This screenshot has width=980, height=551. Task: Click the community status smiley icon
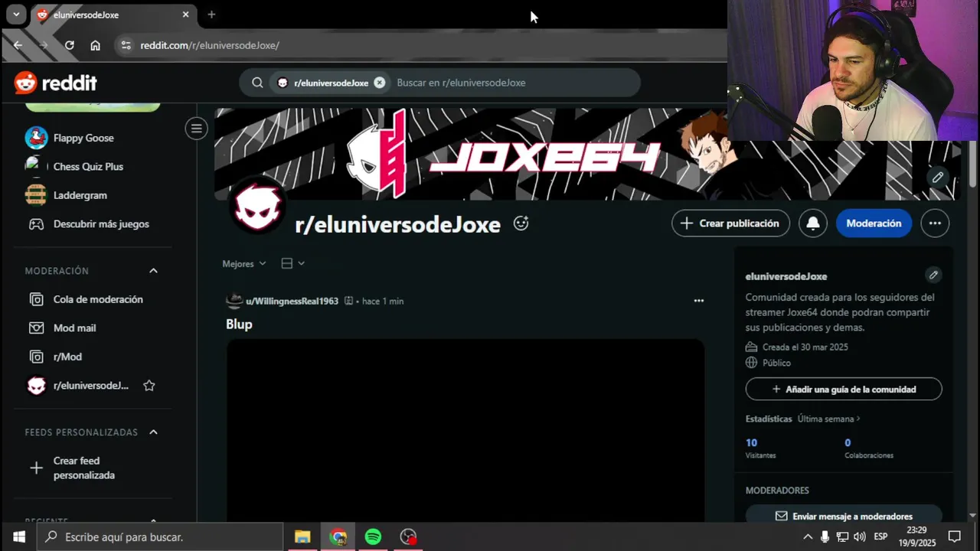(521, 223)
